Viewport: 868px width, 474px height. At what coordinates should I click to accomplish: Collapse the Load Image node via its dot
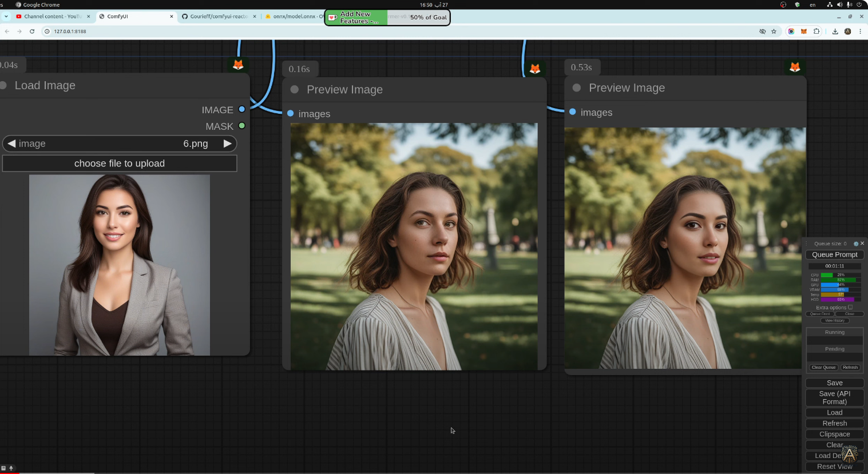click(x=3, y=85)
